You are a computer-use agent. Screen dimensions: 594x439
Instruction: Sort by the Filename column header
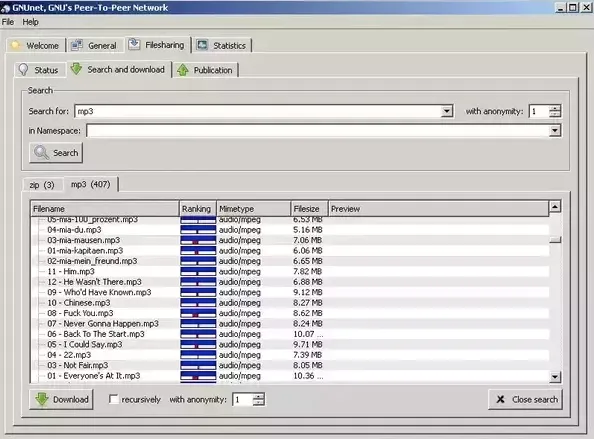click(105, 209)
